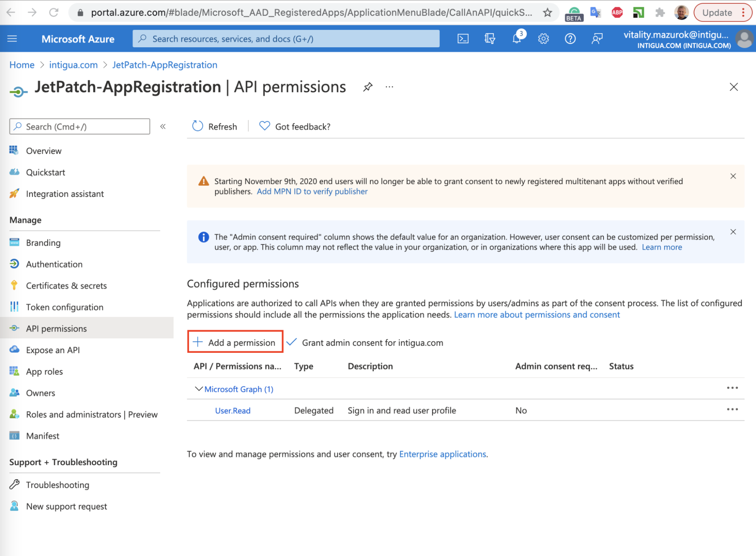Open directory and subscription filter icon
Screen dimensions: 756x556
[490, 39]
